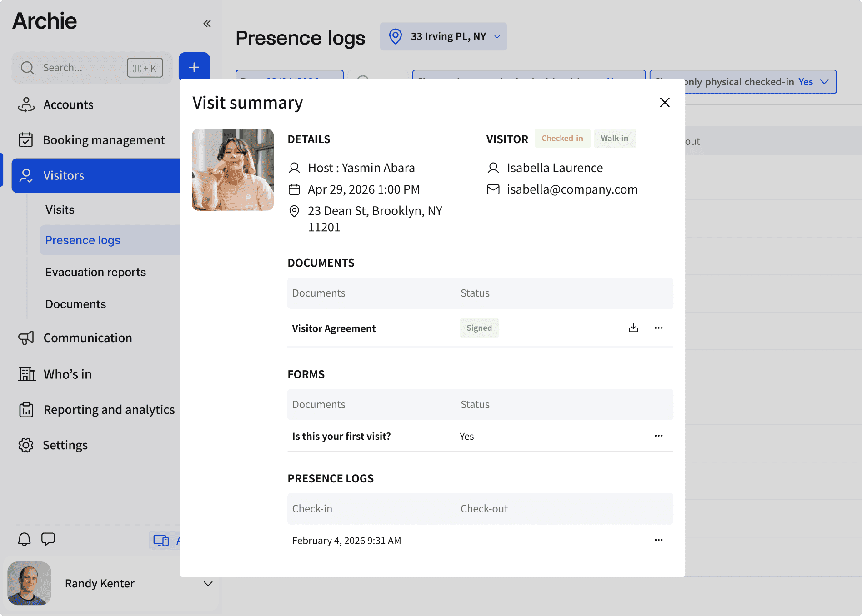862x616 pixels.
Task: Click the search magnifier icon
Action: [27, 67]
